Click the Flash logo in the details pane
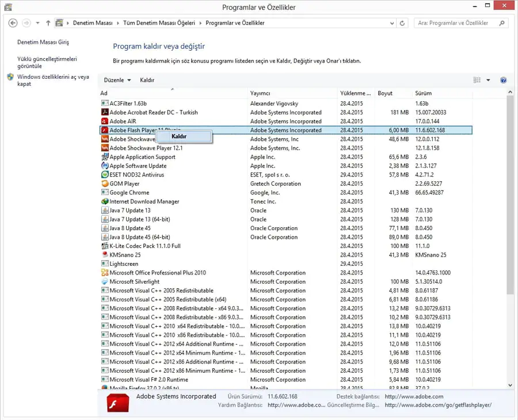Image resolution: width=518 pixels, height=420 pixels. 117,403
